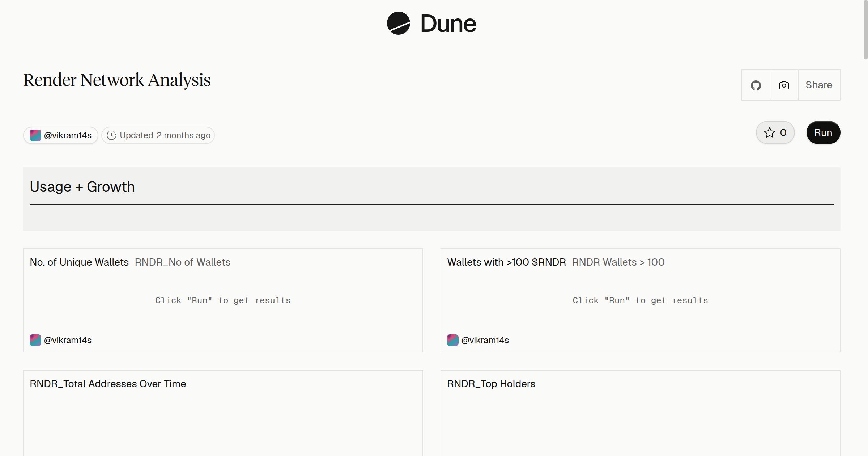Star this dashboard with the star button
This screenshot has height=456, width=868.
pos(775,132)
